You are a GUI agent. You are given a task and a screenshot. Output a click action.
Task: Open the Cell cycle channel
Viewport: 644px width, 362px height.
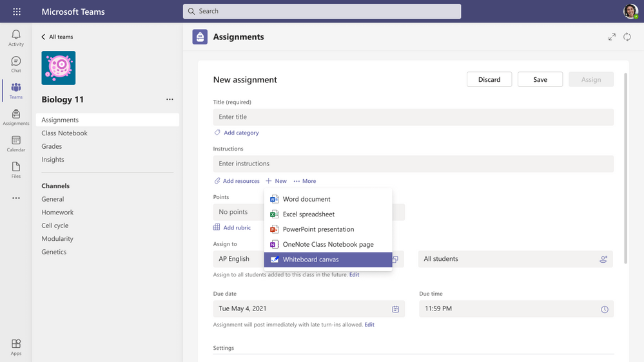(55, 225)
